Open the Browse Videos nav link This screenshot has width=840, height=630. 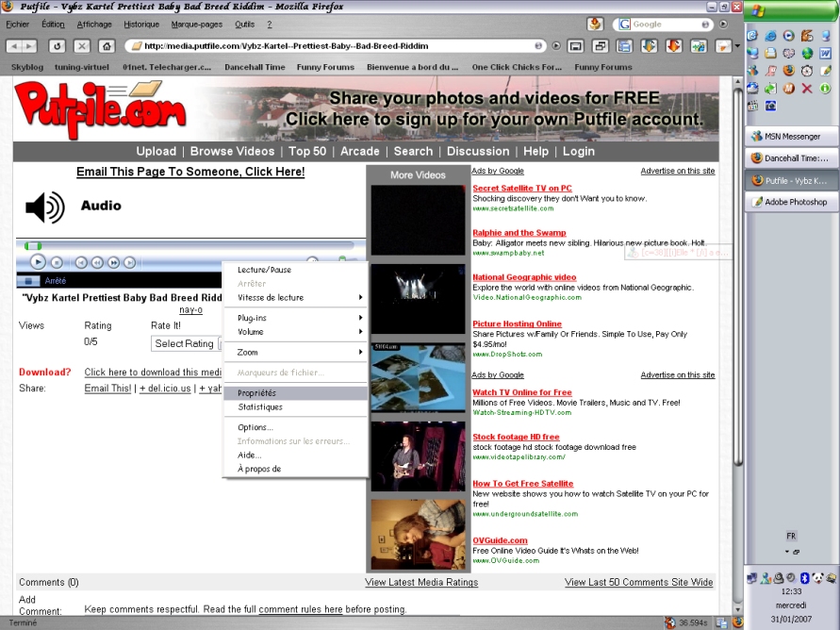[232, 151]
